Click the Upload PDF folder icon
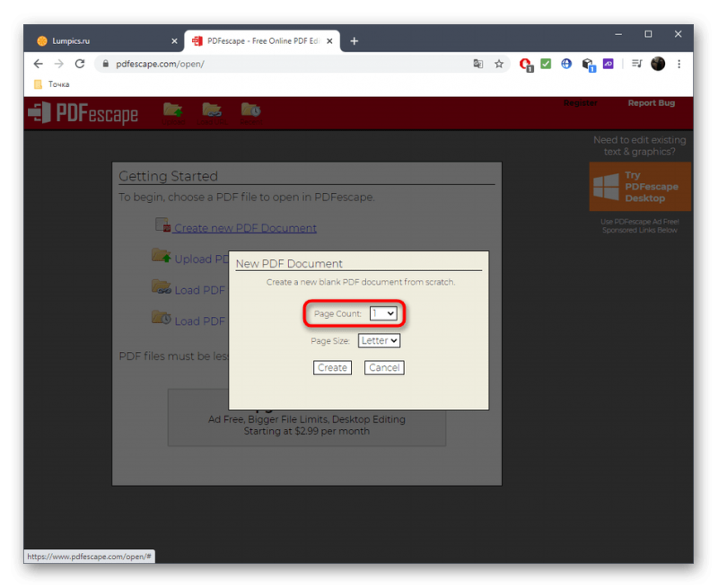 coord(162,256)
